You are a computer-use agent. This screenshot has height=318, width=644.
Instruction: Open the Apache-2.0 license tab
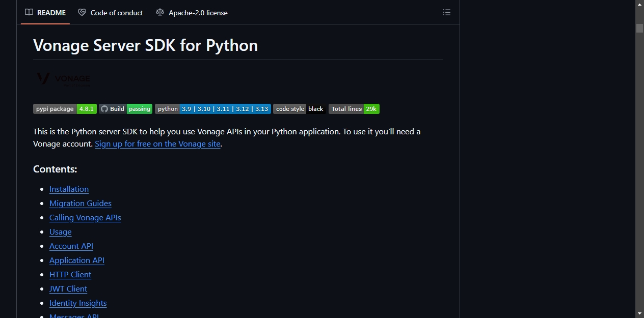(x=192, y=13)
